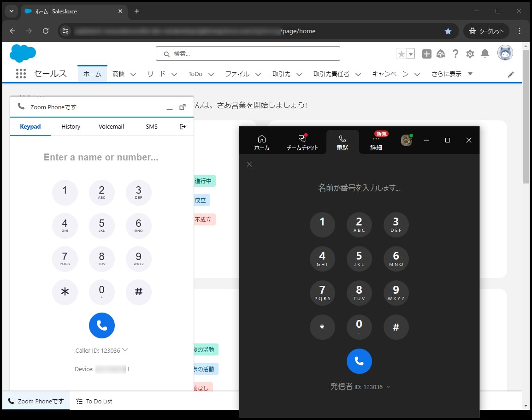Viewport: 532px width, 420px height.
Task: Switch to SMS tab in Zoom Phone panel
Action: coord(152,126)
